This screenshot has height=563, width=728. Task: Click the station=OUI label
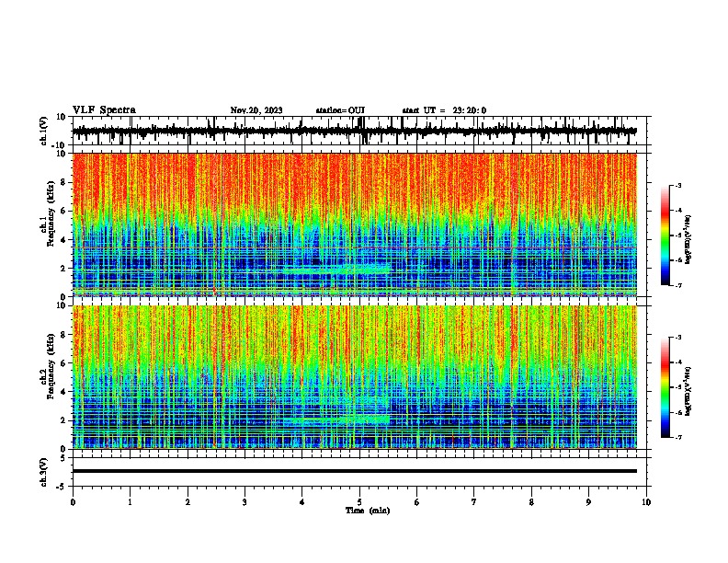[340, 110]
